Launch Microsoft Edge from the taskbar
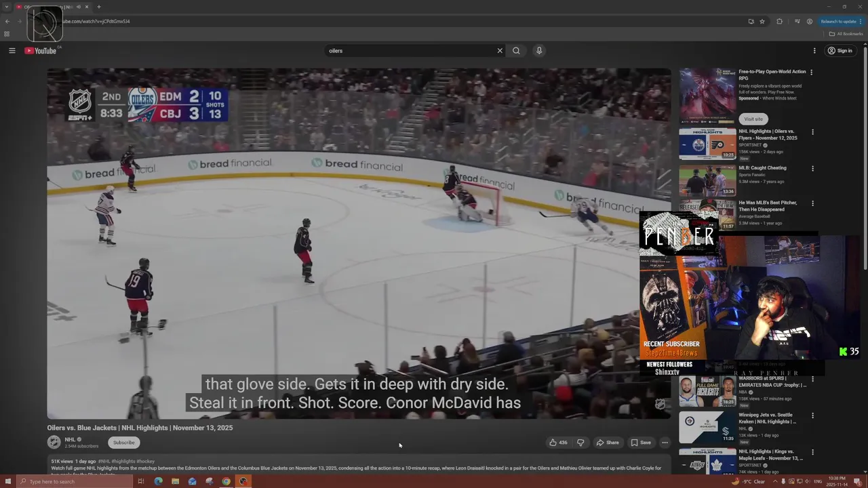The width and height of the screenshot is (868, 488). (158, 481)
